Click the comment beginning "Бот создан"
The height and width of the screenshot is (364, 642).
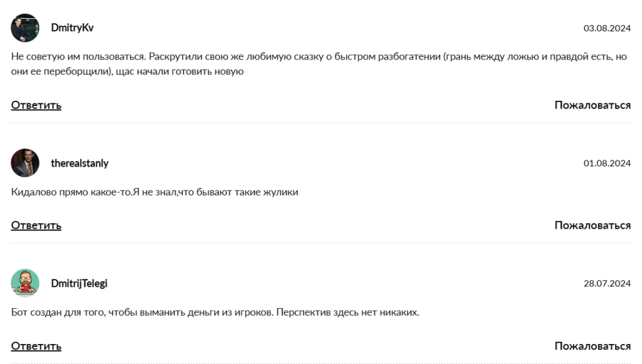coord(215,312)
